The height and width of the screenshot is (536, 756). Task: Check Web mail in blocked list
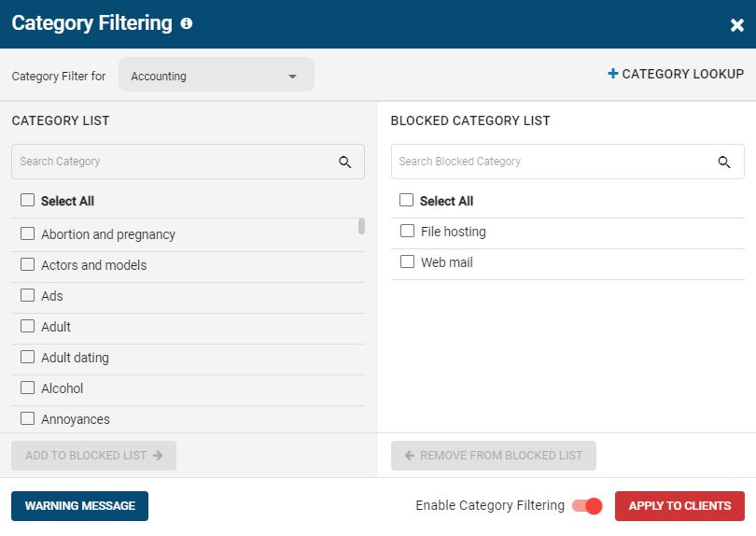point(407,262)
